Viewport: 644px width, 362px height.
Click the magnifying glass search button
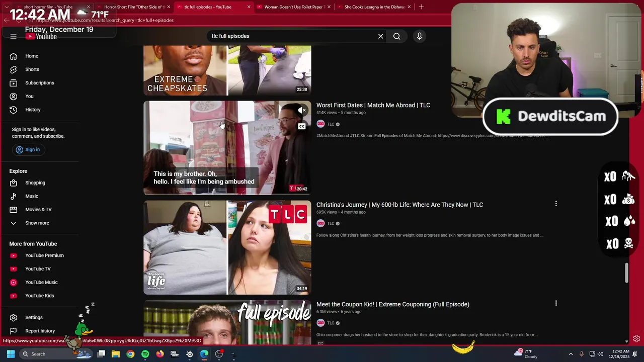[x=396, y=36]
